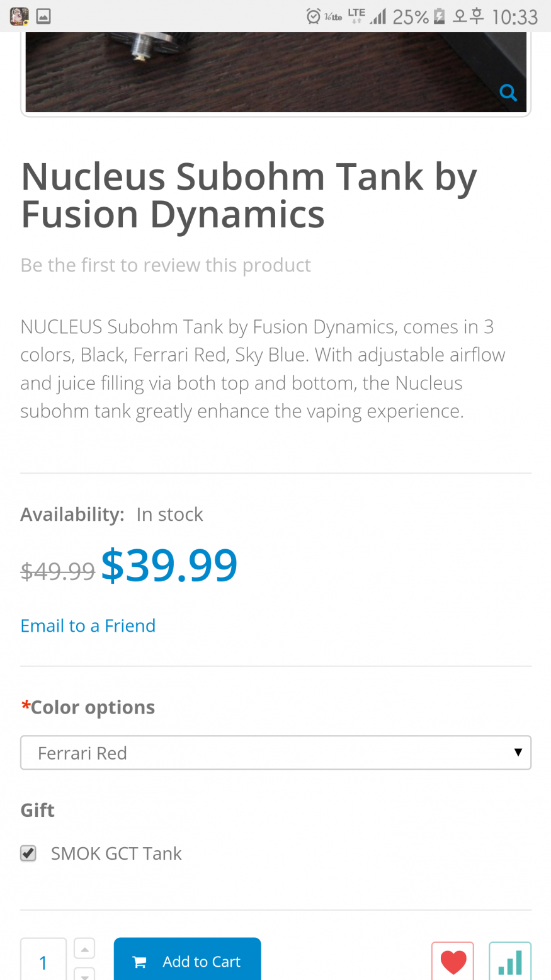Image resolution: width=551 pixels, height=980 pixels.
Task: Tap the picture notification icon in status bar
Action: [x=43, y=16]
